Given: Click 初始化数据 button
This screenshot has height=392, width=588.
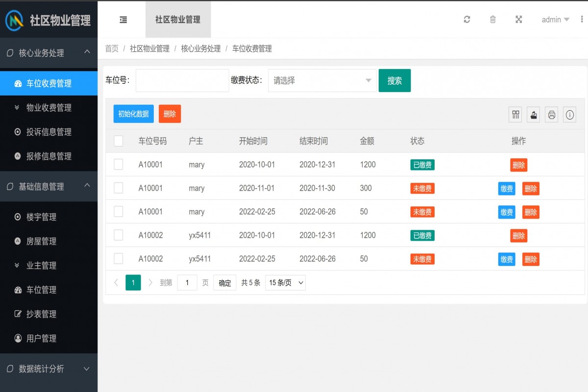Looking at the screenshot, I should click(133, 114).
